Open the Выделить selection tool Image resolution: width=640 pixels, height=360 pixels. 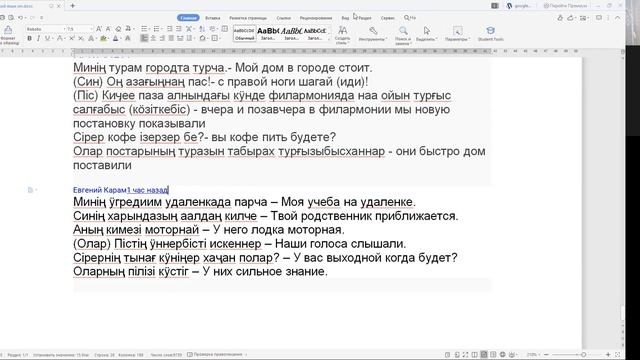click(x=427, y=34)
